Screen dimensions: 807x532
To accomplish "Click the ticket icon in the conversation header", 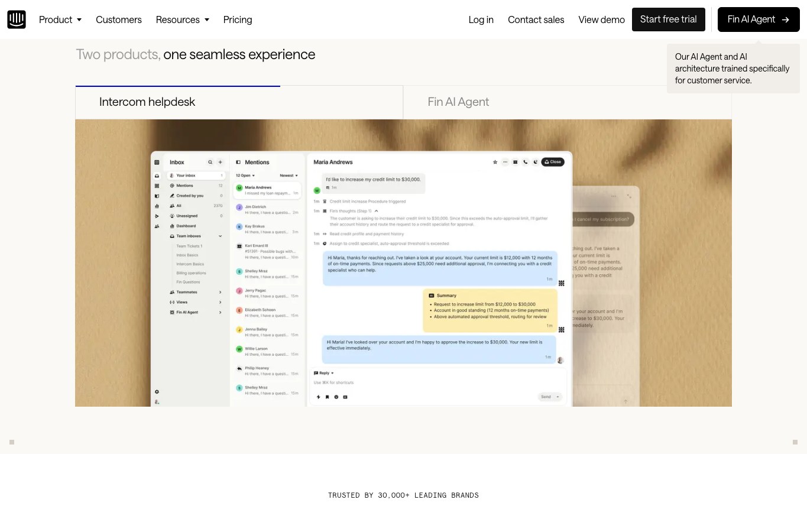I will pos(516,162).
